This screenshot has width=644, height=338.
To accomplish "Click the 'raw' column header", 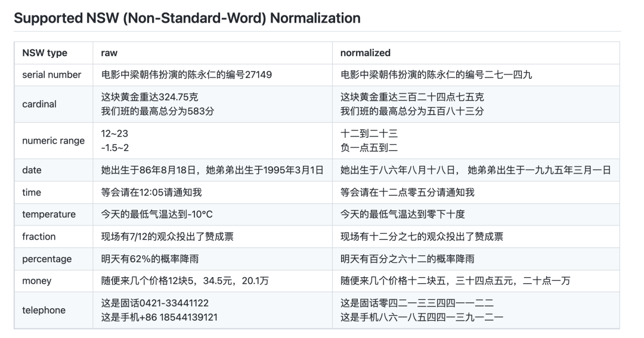I will (x=109, y=53).
